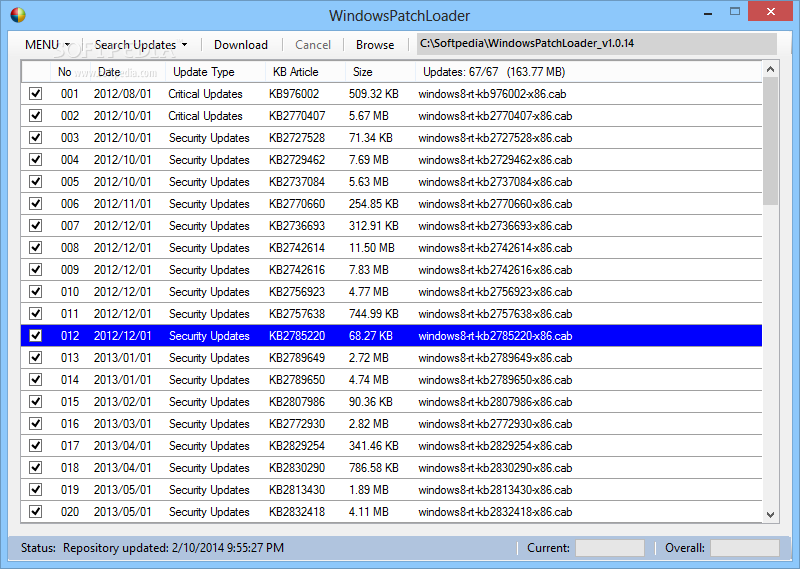Select KB2770407 cell

click(297, 116)
